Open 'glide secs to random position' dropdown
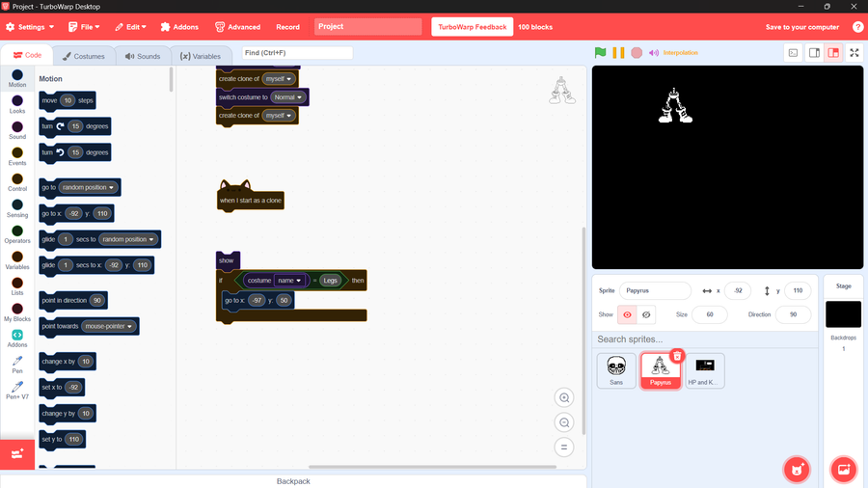868x488 pixels. (128, 239)
